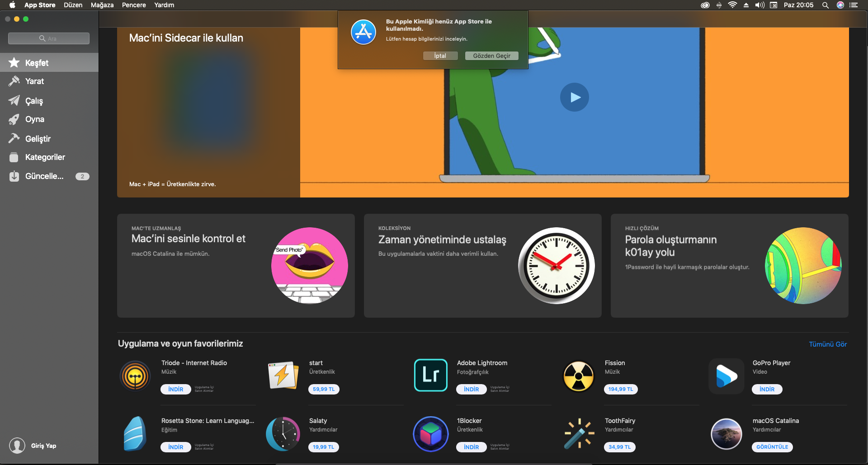Open the App Store application menu
868x465 pixels.
pos(40,5)
